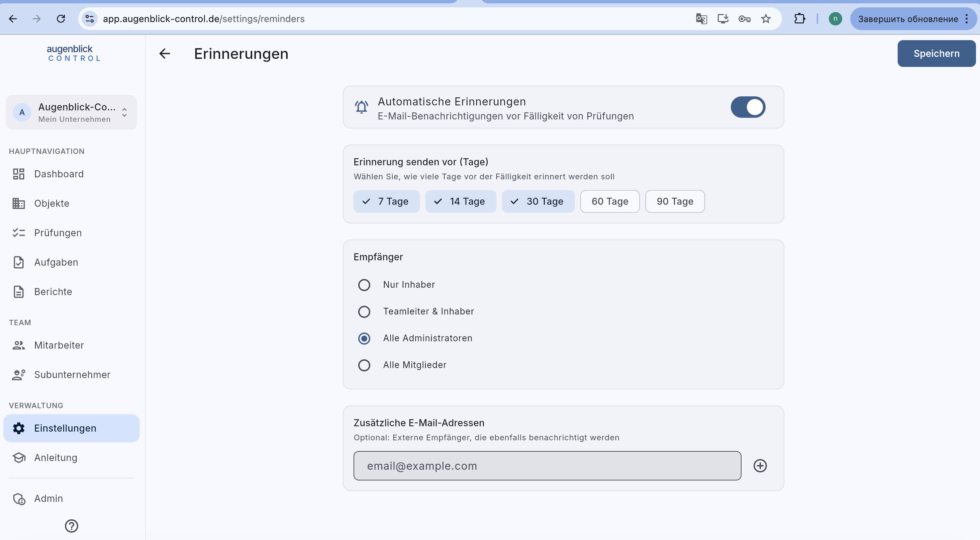Open Mitarbeiter in the sidebar
The width and height of the screenshot is (980, 540).
[72, 345]
